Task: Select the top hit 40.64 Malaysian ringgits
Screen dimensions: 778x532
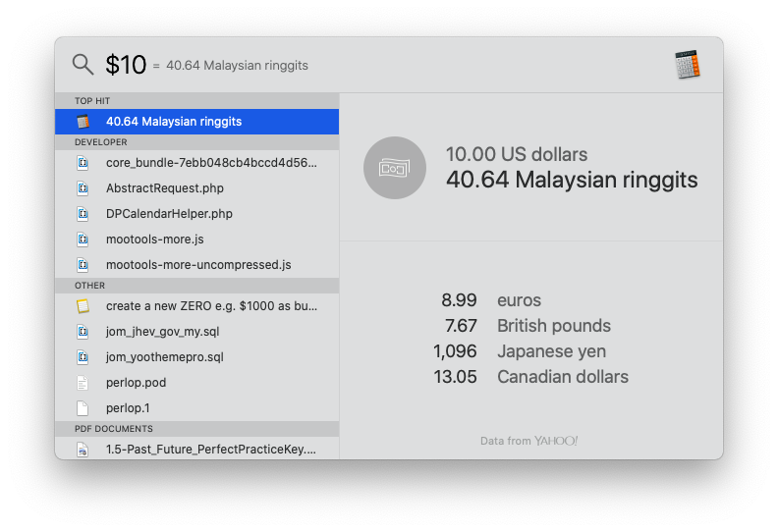Action: click(197, 122)
